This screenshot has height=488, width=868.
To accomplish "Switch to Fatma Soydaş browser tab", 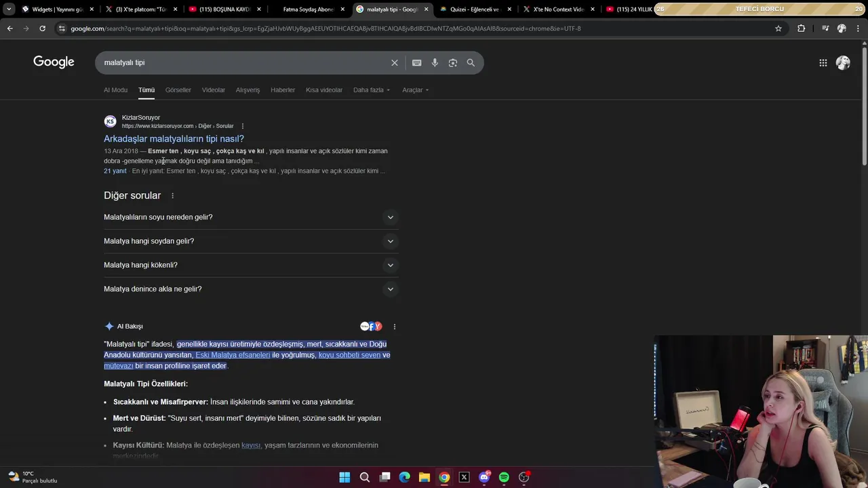I will coord(309,9).
